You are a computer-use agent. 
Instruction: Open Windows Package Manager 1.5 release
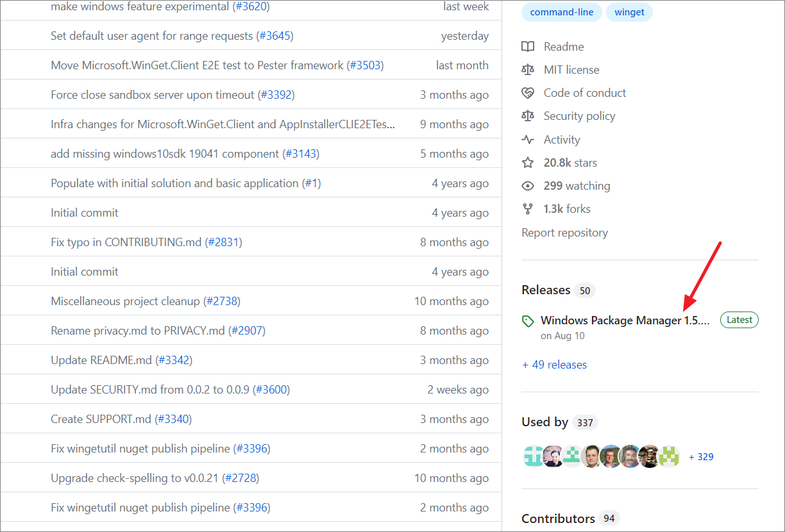(625, 320)
